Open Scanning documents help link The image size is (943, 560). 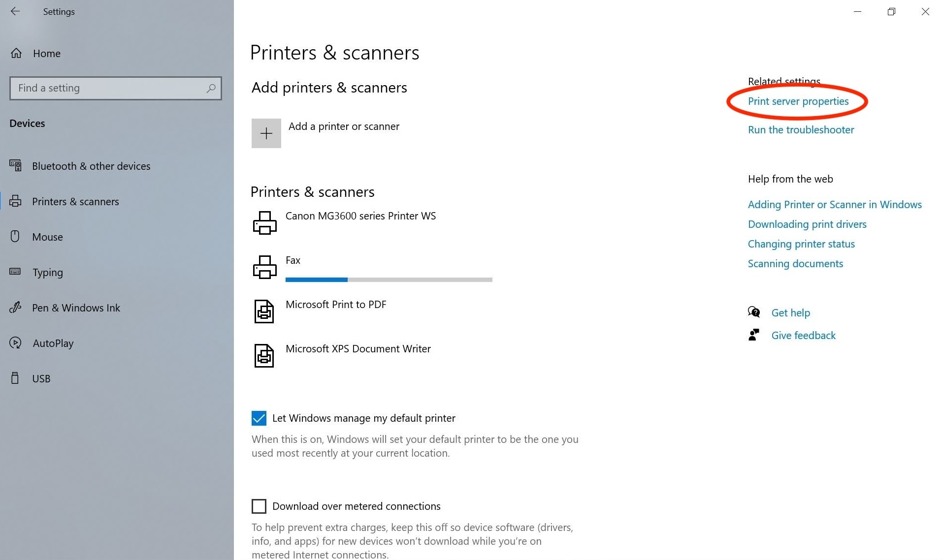[795, 264]
